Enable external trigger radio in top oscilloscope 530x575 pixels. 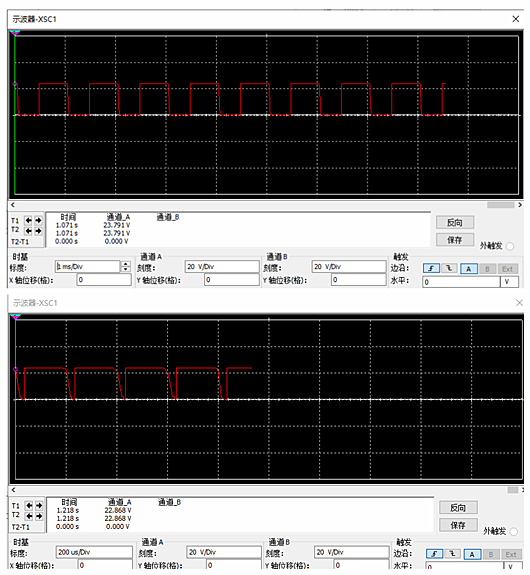[x=510, y=246]
